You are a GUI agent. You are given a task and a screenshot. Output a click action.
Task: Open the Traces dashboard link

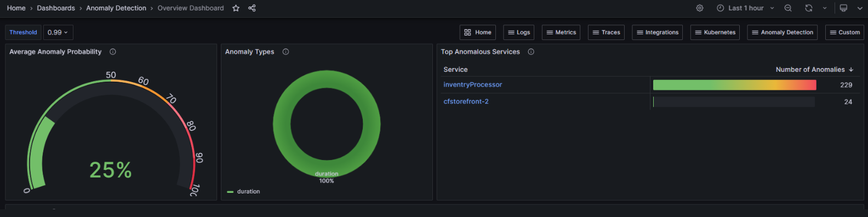606,32
